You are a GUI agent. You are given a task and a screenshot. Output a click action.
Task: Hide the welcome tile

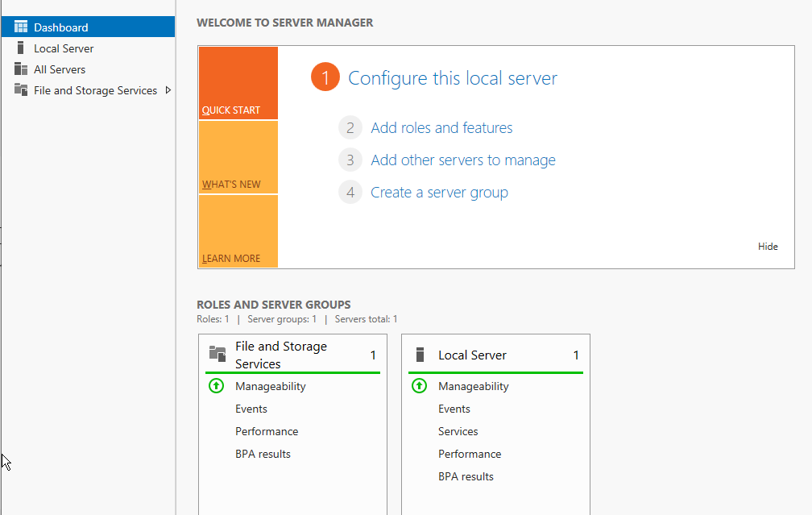(768, 247)
